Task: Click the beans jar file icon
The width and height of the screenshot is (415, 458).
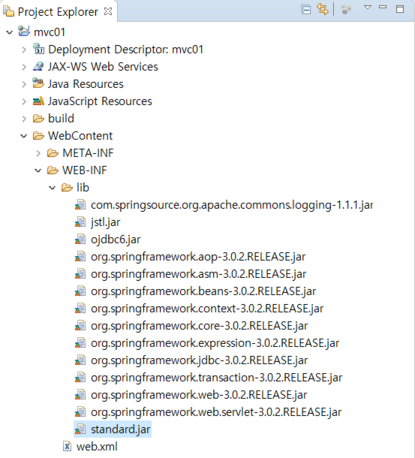Action: [x=80, y=291]
